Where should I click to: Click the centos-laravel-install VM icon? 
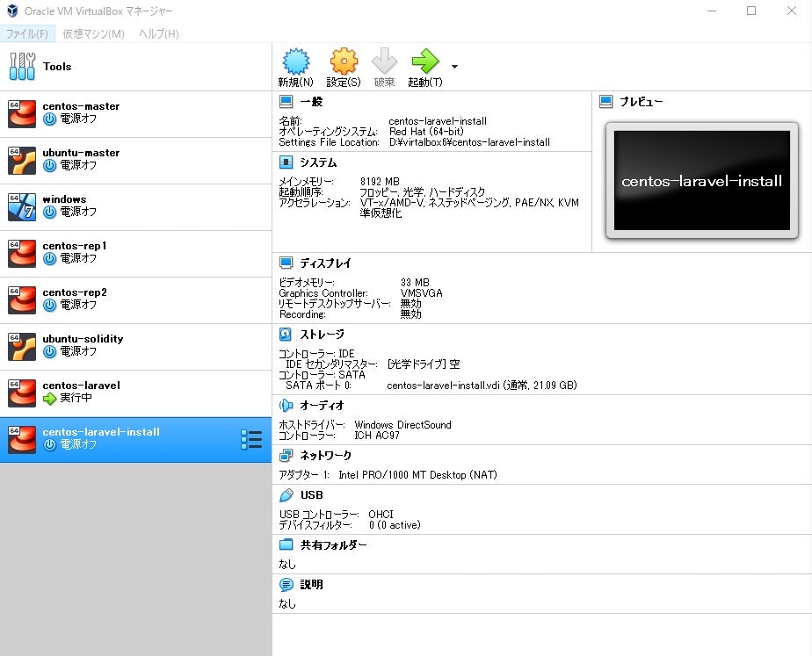[x=22, y=440]
